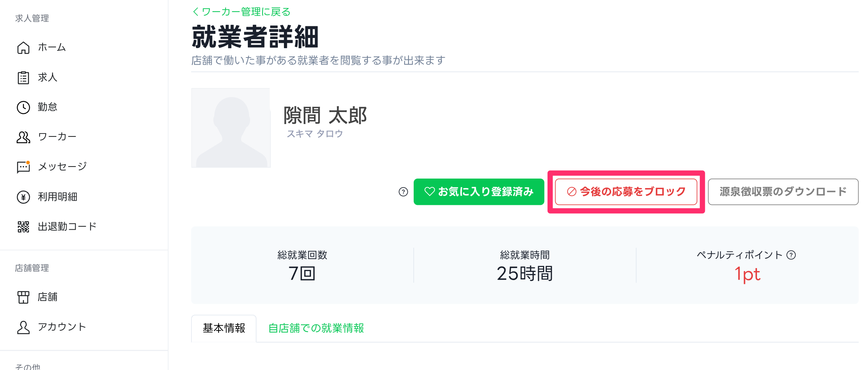Click the 店舗 shop icon
Image resolution: width=868 pixels, height=370 pixels.
click(x=23, y=297)
